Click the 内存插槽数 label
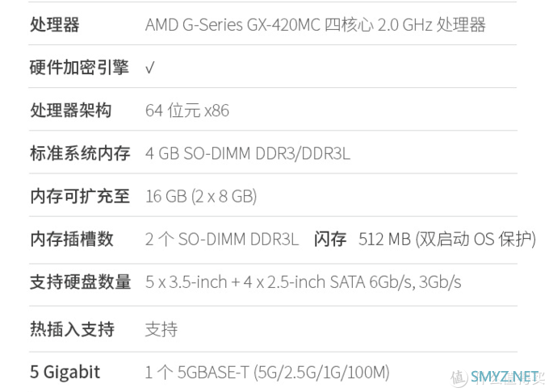Screen dimensions: 549x392 pos(72,240)
